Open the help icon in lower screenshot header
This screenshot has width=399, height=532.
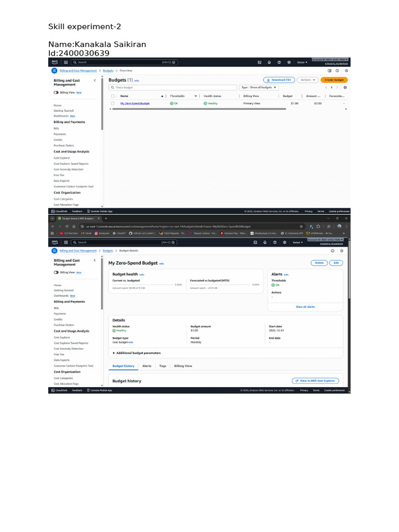point(275,242)
